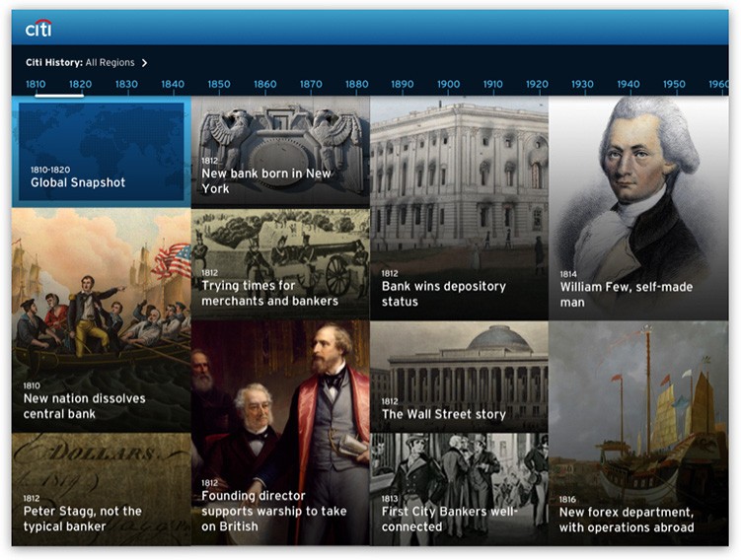Image resolution: width=741 pixels, height=560 pixels.
Task: Choose the 1810 decade tab
Action: [36, 84]
